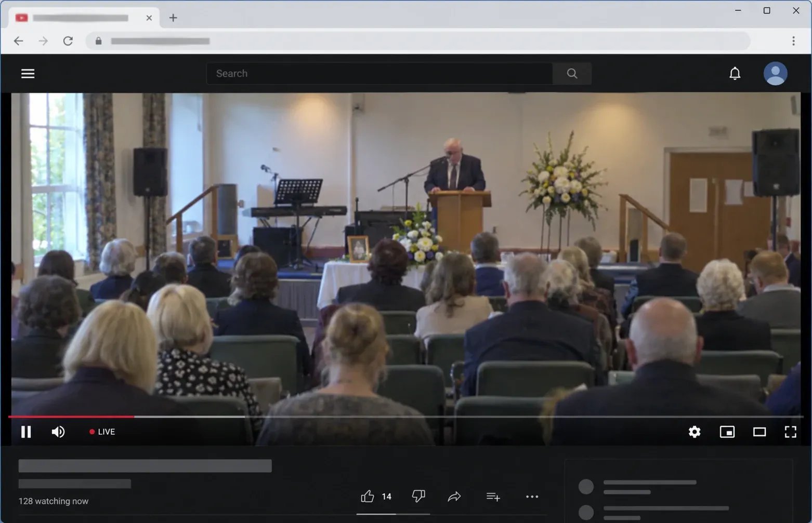Open the browser three-dot menu
Image resolution: width=812 pixels, height=523 pixels.
[793, 41]
